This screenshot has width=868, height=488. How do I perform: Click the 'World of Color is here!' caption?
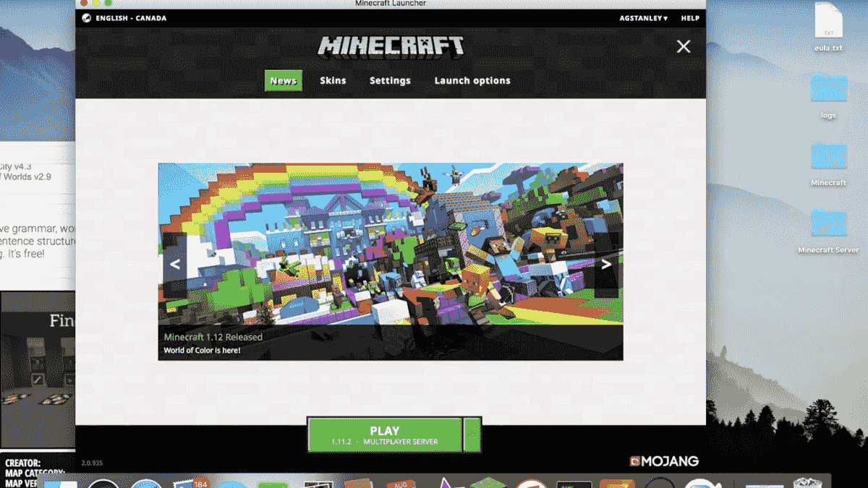coord(202,351)
